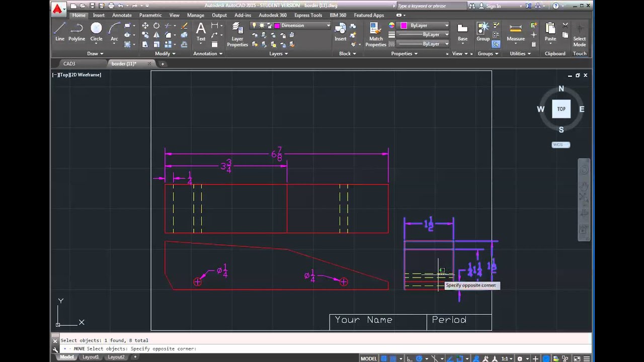Click the Base view icon
The width and height of the screenshot is (644, 362).
[x=462, y=31]
